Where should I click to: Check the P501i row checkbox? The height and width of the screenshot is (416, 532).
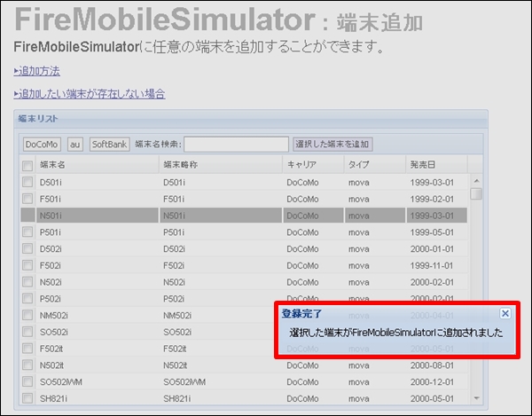point(27,232)
